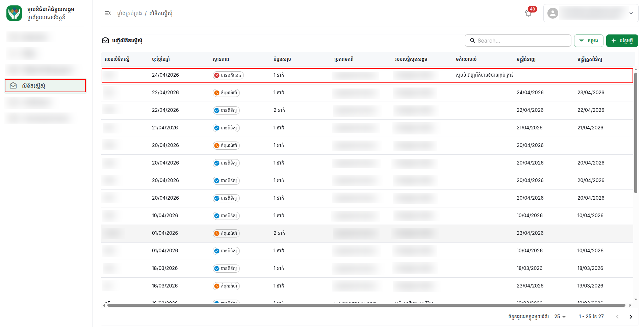Sort by the ចុះថ្ងៃខែឆ្នាំ column header
644x327 pixels.
(161, 59)
